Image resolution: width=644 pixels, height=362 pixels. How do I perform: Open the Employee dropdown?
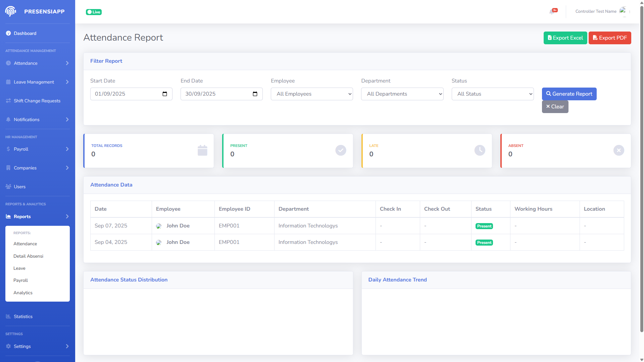tap(312, 94)
